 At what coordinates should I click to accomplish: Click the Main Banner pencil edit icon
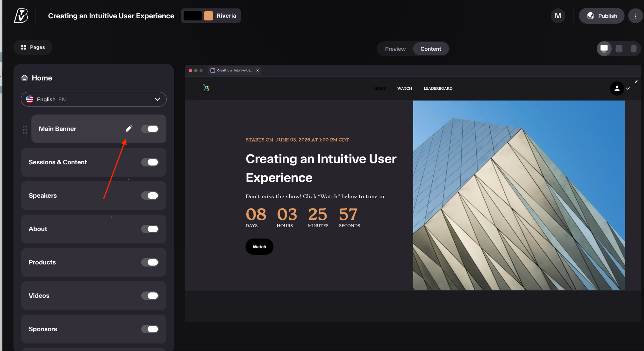pyautogui.click(x=129, y=128)
